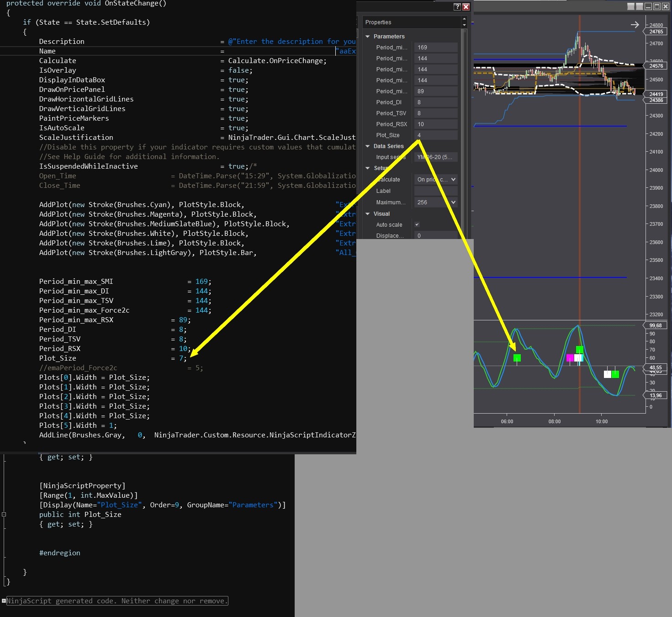Collapse the Parameters section

point(368,37)
